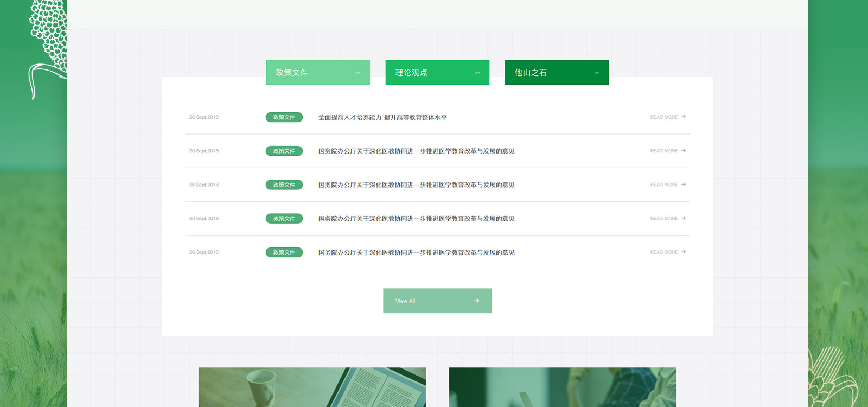Click READ MORE arrow in third row

(x=684, y=185)
